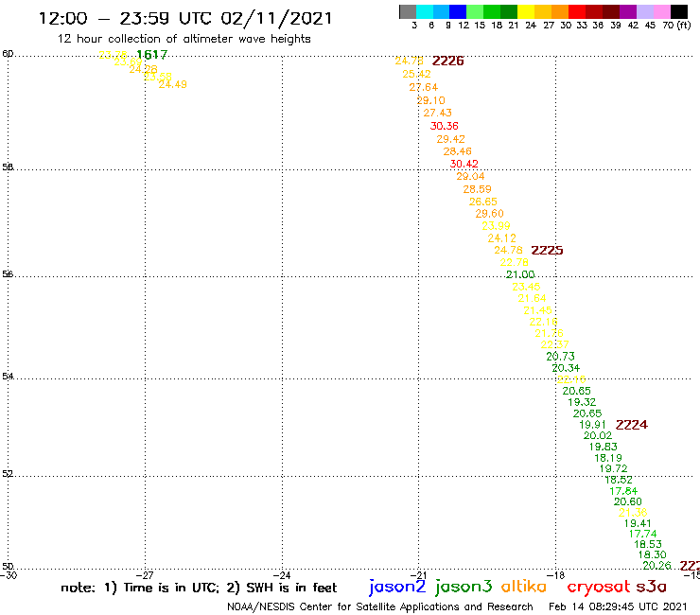Viewport: 700px width, 615px height.
Task: Select the yellow 21.36 wave height reading
Action: [633, 513]
